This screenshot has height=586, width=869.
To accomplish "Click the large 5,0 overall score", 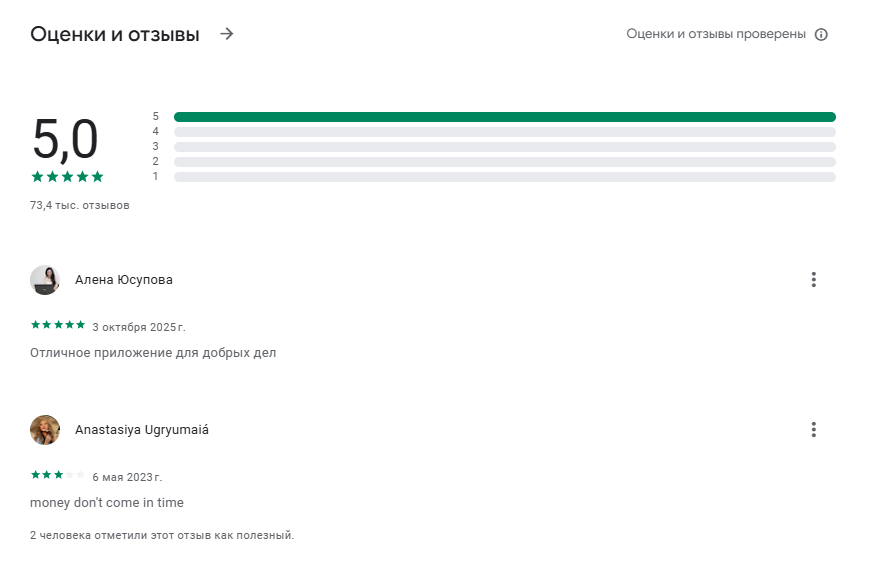I will (65, 139).
